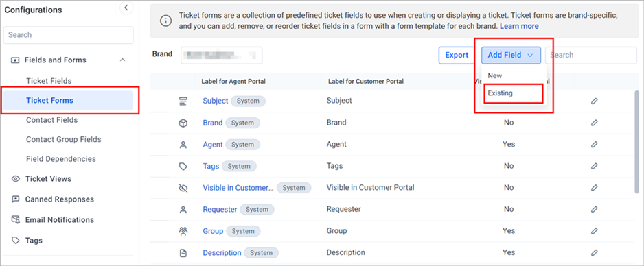Go to Canned Responses in the sidebar

pyautogui.click(x=59, y=199)
